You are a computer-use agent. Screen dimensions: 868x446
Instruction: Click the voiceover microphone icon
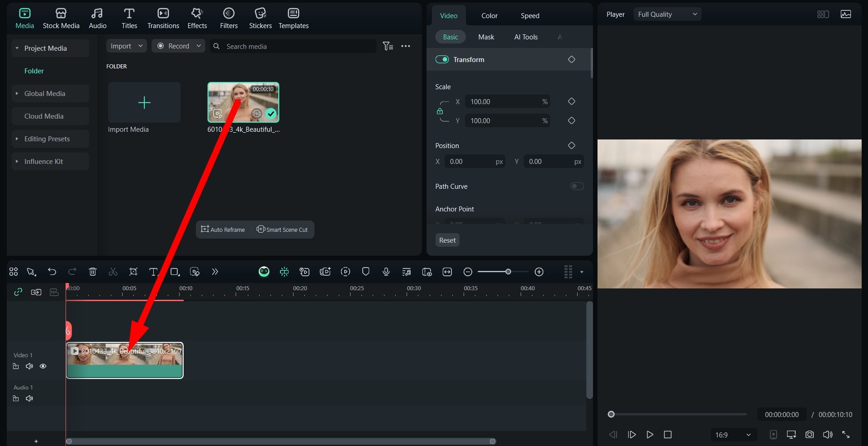coord(386,272)
